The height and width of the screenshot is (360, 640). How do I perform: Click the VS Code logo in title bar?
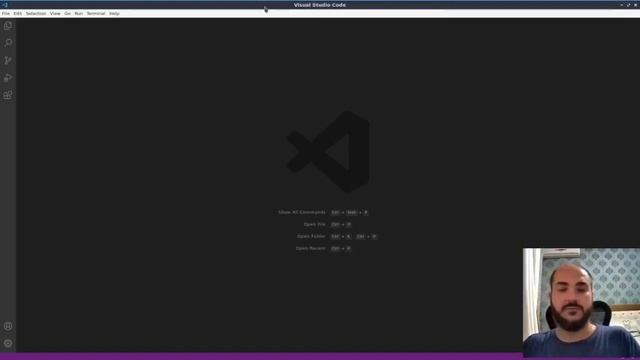click(x=5, y=5)
